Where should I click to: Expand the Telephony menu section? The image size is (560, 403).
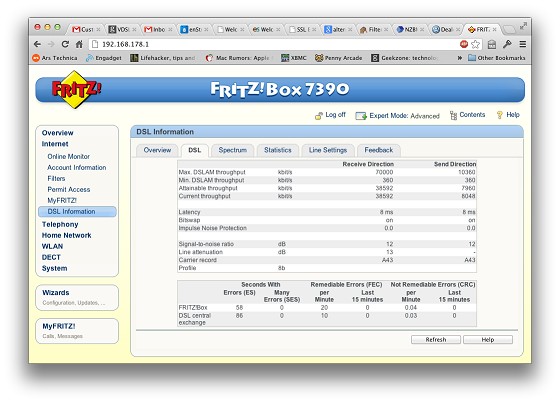60,224
